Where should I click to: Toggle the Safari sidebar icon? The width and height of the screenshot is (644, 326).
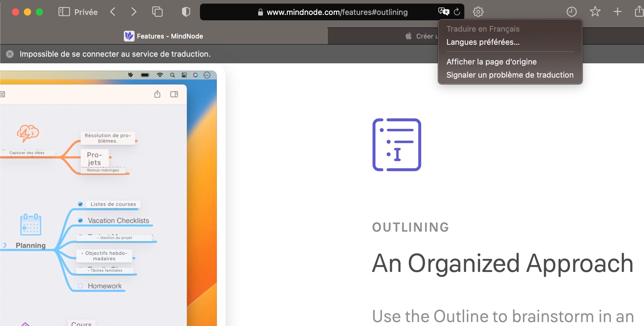(64, 12)
